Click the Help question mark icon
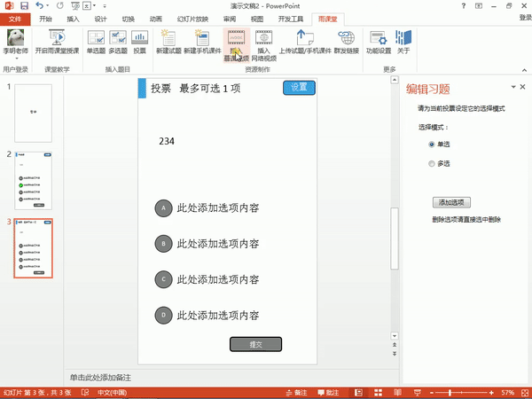Viewport: 532px width, 399px height. (x=464, y=6)
